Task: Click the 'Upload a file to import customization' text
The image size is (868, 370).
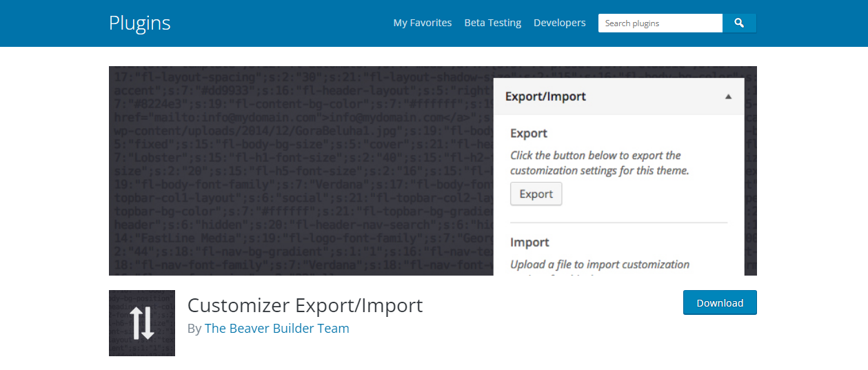Action: pyautogui.click(x=600, y=265)
